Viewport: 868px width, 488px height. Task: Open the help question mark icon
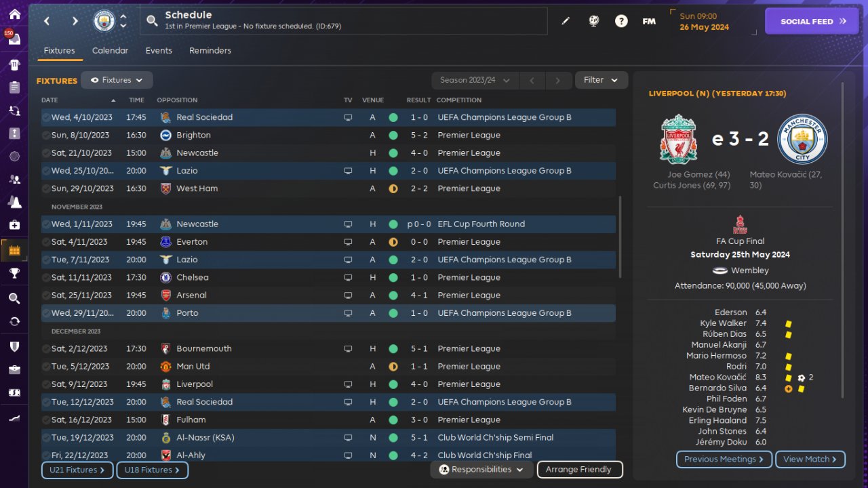[x=621, y=21]
